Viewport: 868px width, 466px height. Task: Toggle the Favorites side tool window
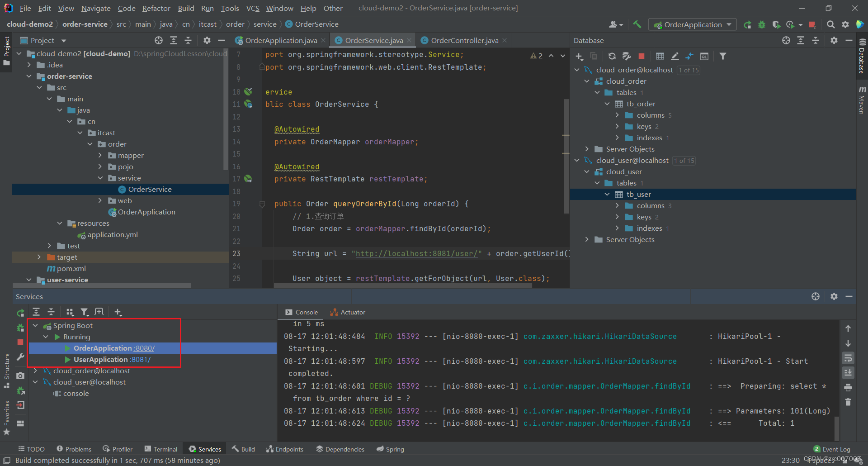(7, 418)
